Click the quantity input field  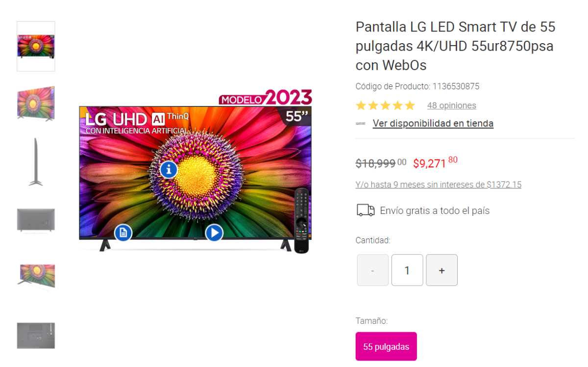point(407,270)
